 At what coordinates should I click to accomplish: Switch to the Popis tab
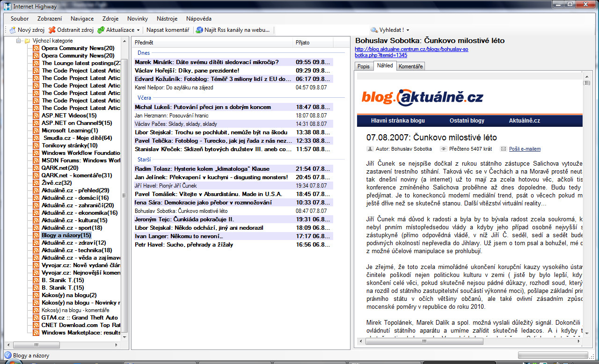point(363,66)
